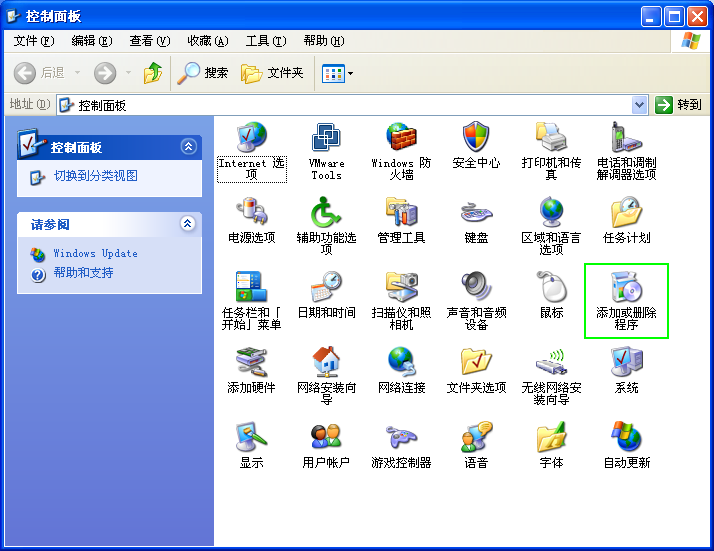The height and width of the screenshot is (551, 714).
Task: Open the 查看(V) menu
Action: [x=149, y=41]
